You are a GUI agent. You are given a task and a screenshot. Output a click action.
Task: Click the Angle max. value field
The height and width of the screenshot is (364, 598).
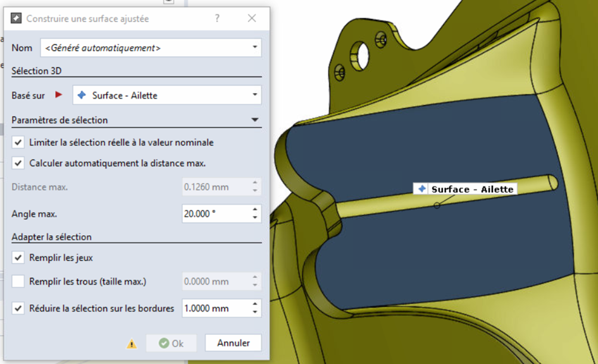click(x=216, y=214)
